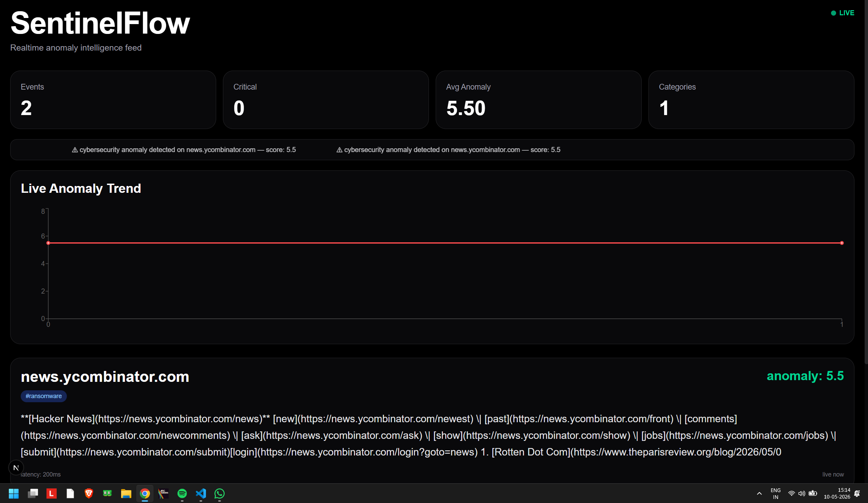
Task: Click the news.ycombinator.com card heading
Action: [105, 376]
